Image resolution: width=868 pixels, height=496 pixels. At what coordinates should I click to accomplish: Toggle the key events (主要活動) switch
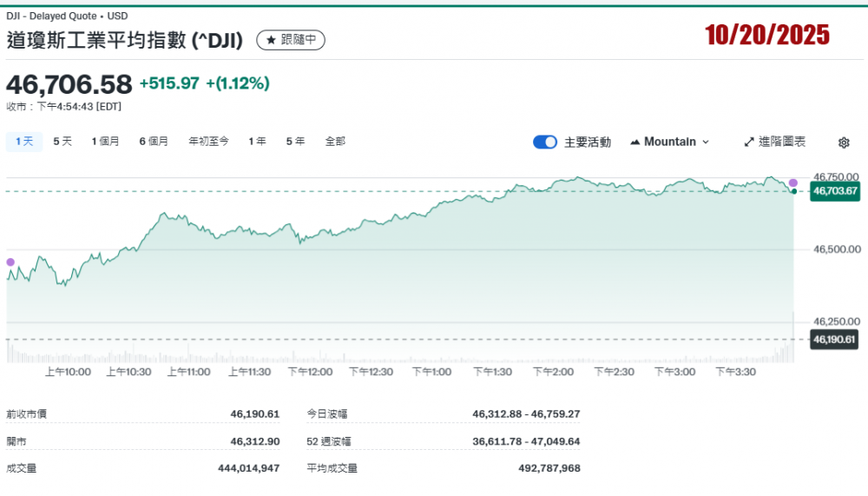pos(545,142)
